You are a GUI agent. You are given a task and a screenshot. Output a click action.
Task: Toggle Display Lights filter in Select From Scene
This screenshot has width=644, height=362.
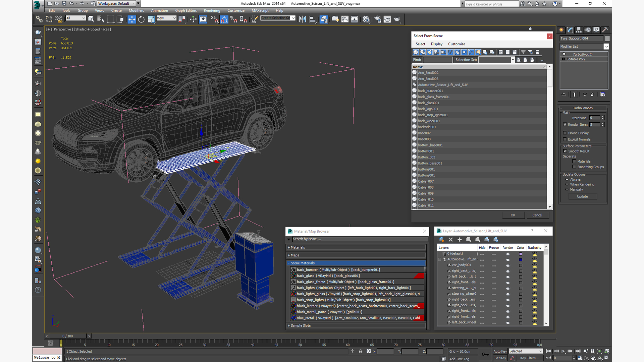click(430, 52)
